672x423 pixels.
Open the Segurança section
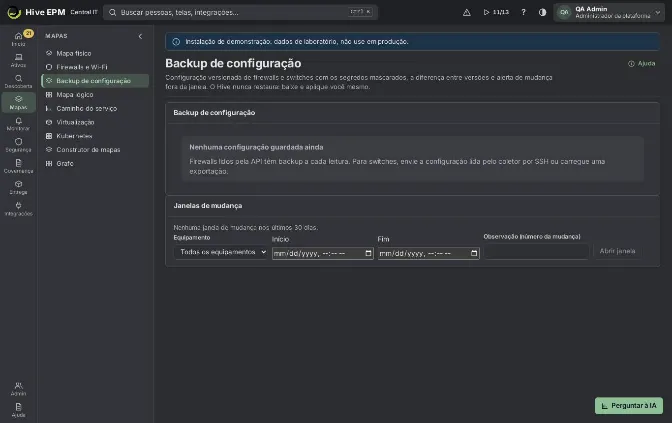tap(18, 145)
